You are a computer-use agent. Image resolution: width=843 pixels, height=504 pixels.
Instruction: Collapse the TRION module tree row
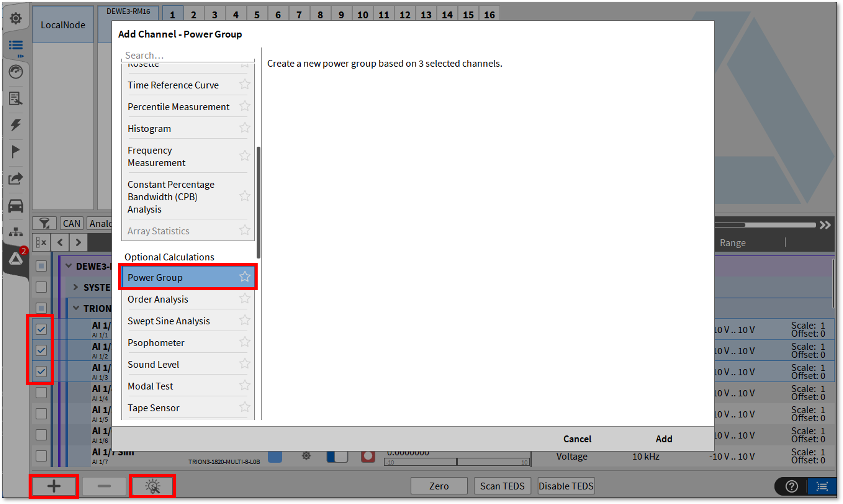point(76,308)
